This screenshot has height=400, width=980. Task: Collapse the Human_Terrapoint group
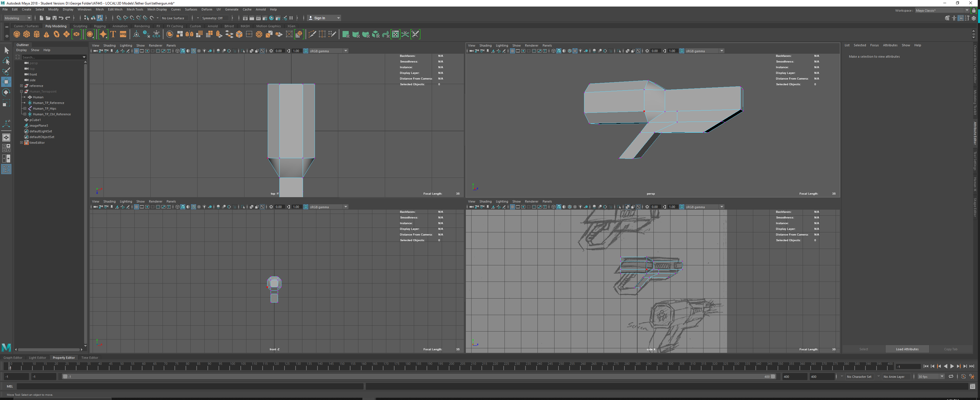(22, 92)
